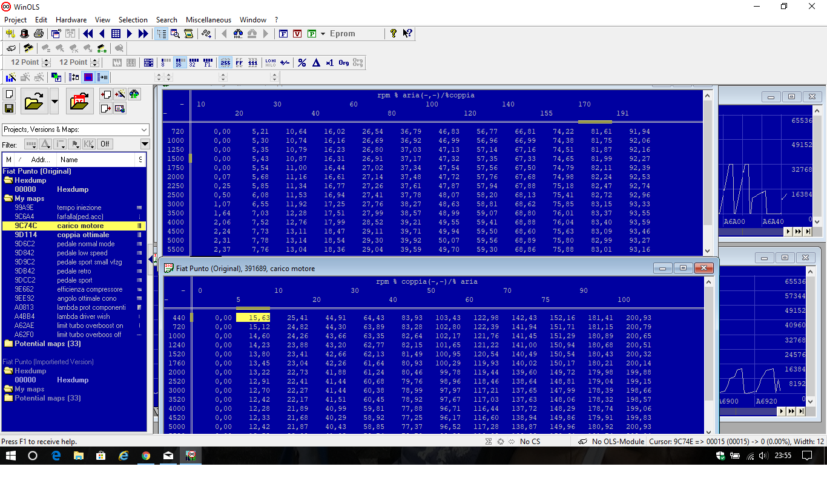Select the Org original values icon

pos(344,62)
